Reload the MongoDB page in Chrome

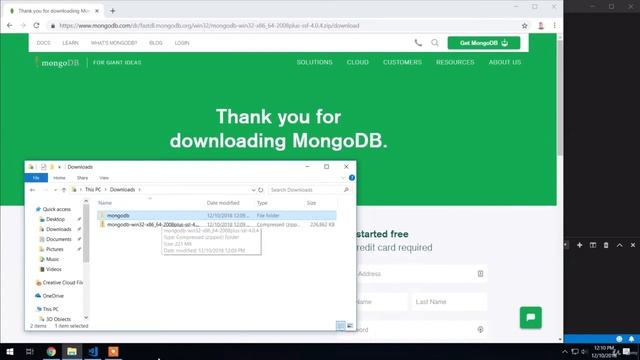click(36, 25)
